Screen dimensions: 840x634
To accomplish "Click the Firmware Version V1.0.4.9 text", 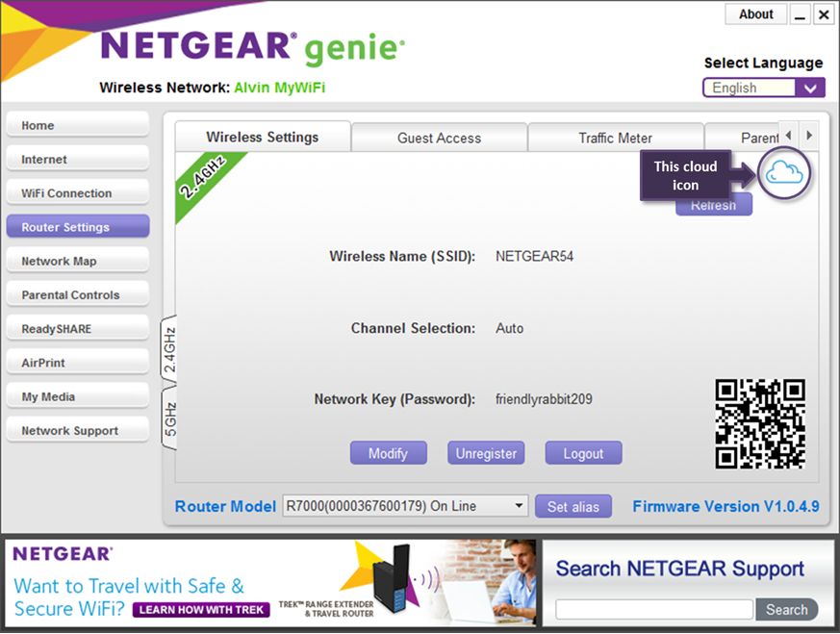I will (x=725, y=506).
